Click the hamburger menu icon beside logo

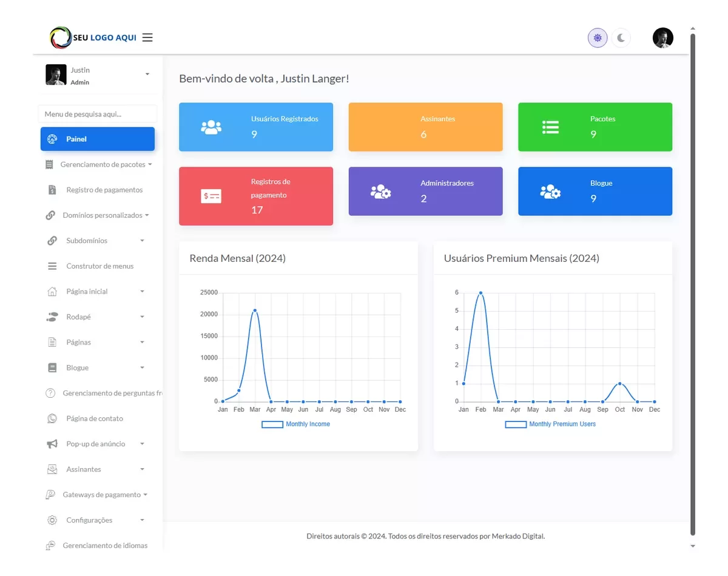tap(147, 38)
